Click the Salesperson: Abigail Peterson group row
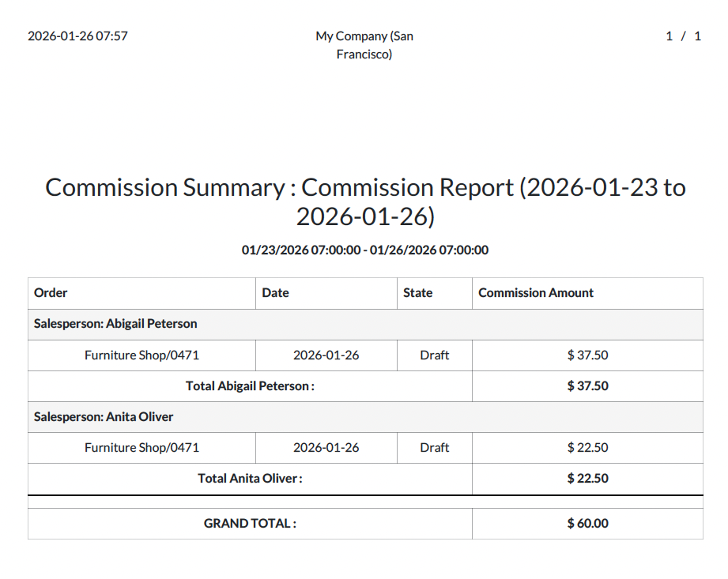728x579 pixels. 365,325
